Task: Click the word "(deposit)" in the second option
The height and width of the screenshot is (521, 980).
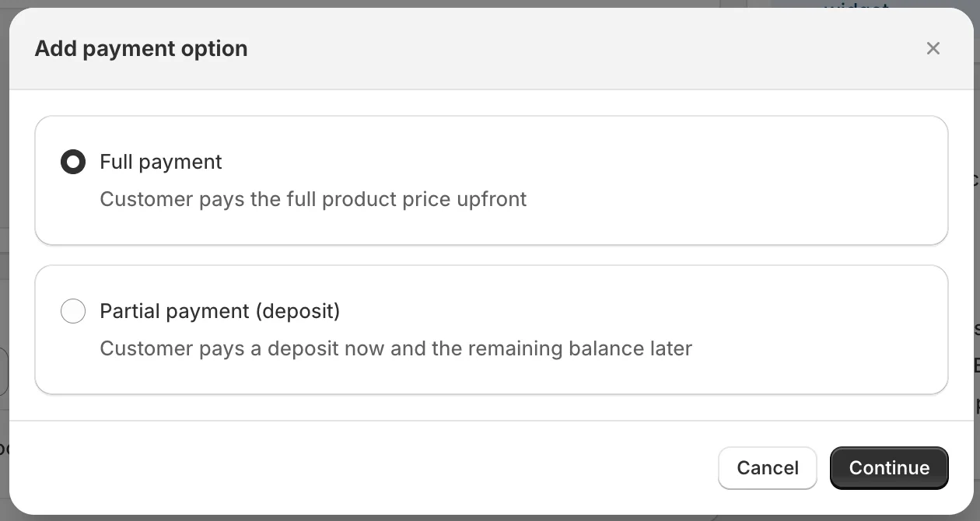Action: click(x=298, y=311)
